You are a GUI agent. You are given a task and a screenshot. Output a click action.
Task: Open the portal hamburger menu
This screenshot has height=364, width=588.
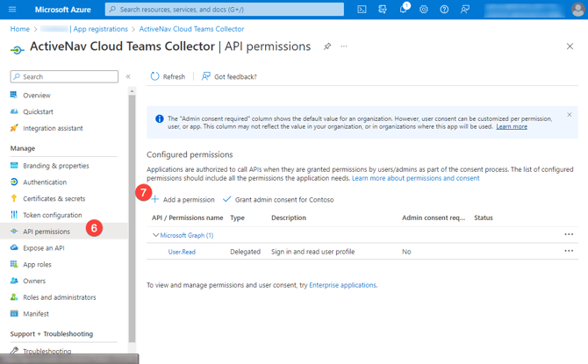(x=12, y=10)
